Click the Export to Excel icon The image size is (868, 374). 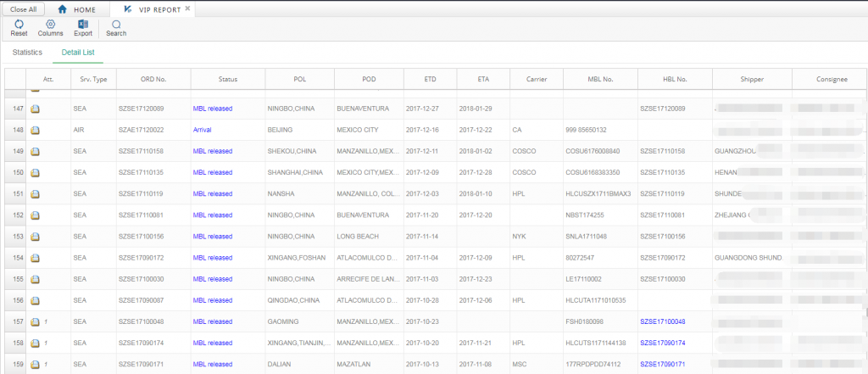pos(83,25)
